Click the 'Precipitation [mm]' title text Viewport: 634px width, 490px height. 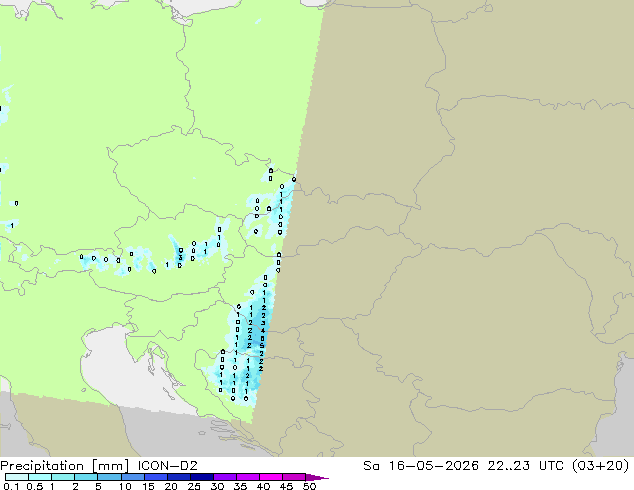click(65, 466)
